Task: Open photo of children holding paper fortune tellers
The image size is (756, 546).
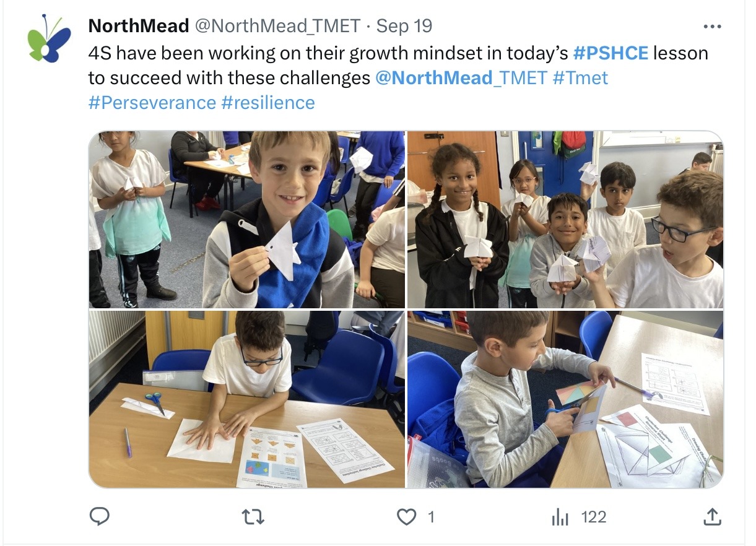Action: (x=565, y=219)
